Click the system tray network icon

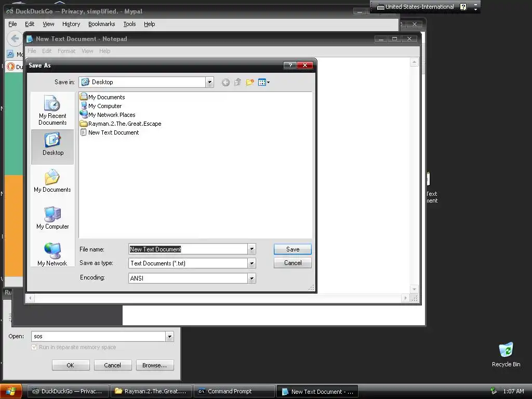point(494,391)
